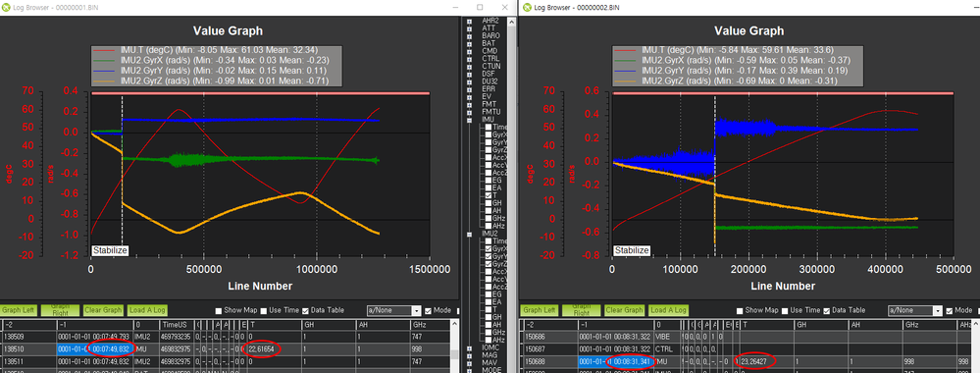Expand the IOMC tree node
980x373 pixels.
[470, 347]
